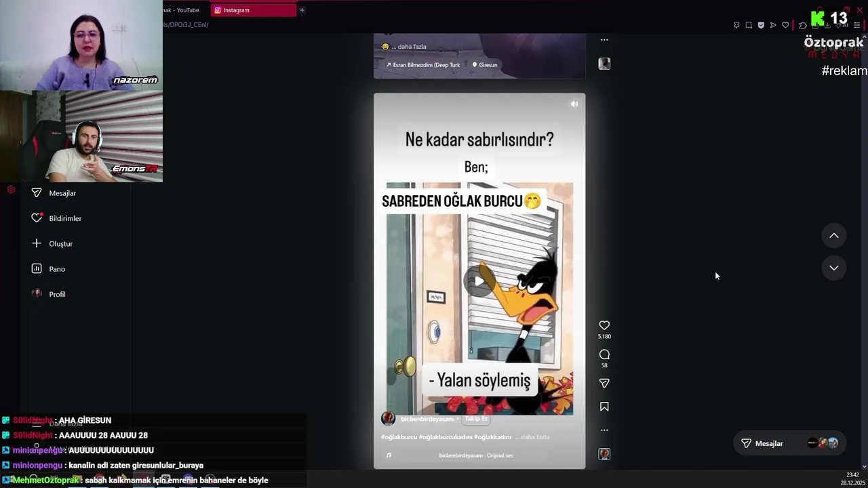The width and height of the screenshot is (868, 488).
Task: Open the easy setup sliders icon
Action: pyautogui.click(x=857, y=25)
